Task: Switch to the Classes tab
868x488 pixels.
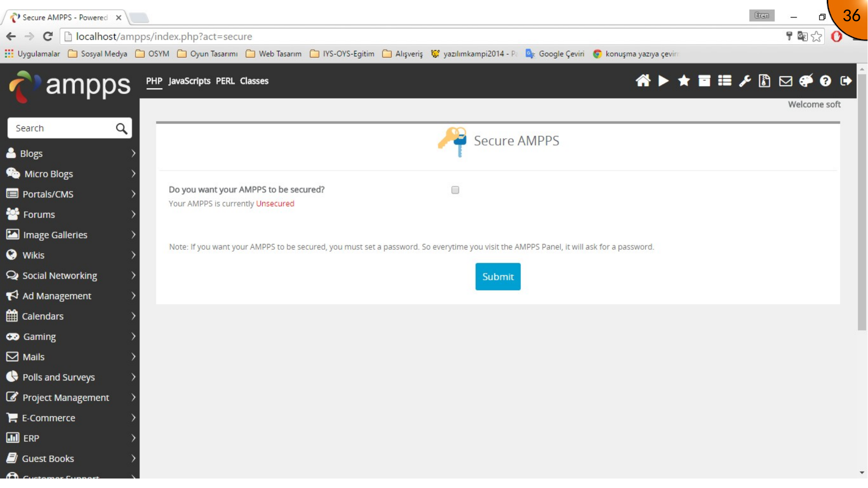Action: point(254,81)
